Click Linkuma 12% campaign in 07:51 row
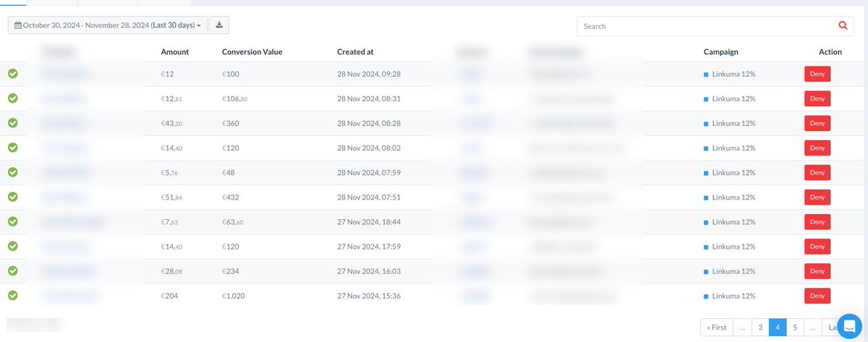Screen dimensions: 868x342 click(734, 197)
